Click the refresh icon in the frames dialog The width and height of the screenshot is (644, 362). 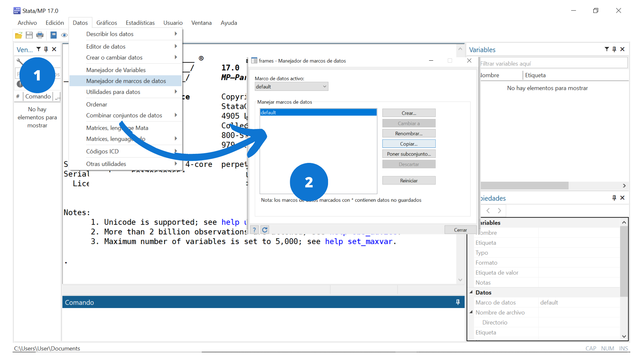pos(265,230)
